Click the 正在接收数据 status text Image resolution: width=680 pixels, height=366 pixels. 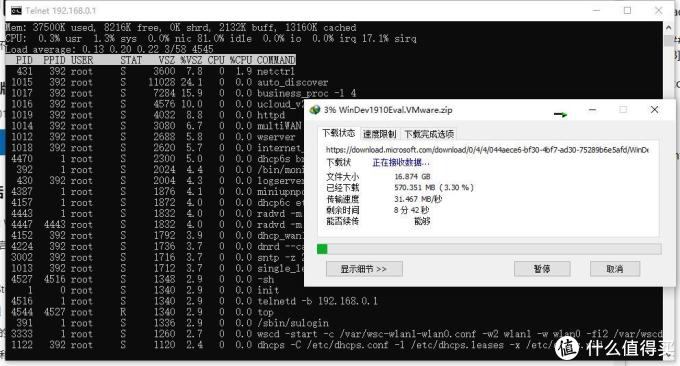pos(401,163)
